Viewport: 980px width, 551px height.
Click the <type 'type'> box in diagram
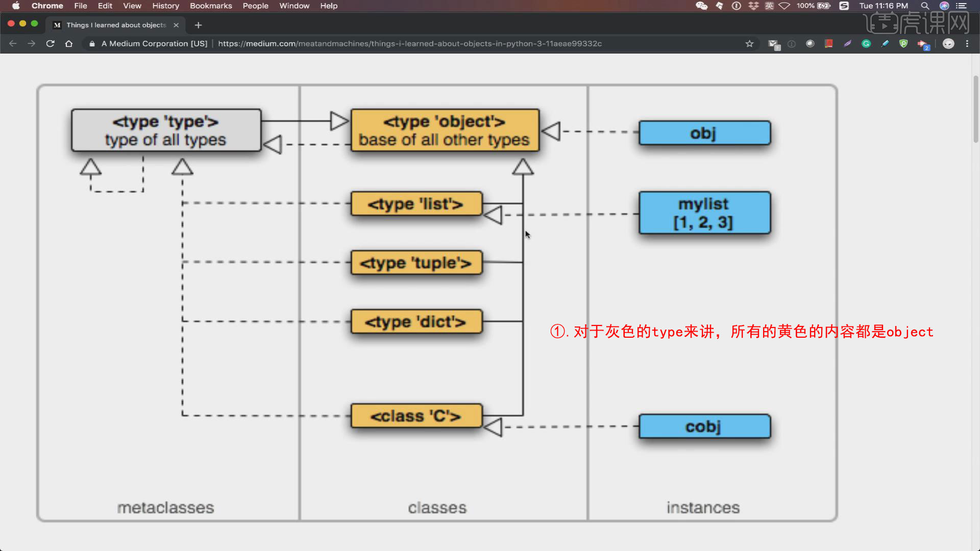pos(166,130)
